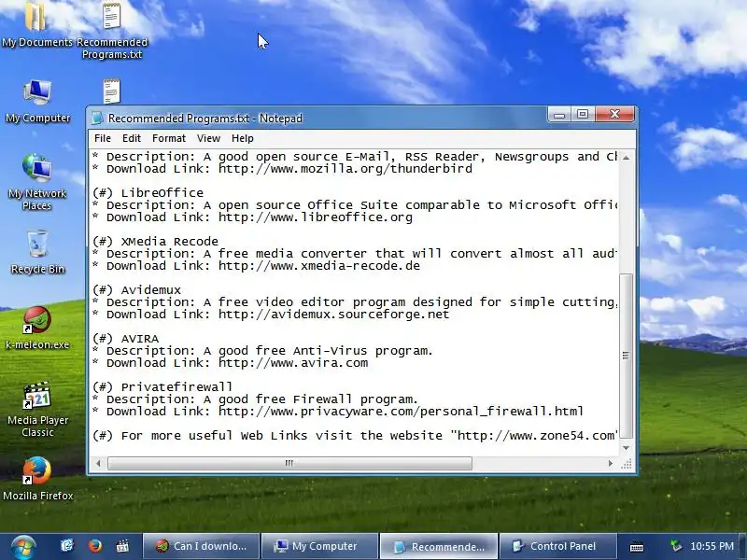Close the Notepad window
Image resolution: width=747 pixels, height=560 pixels.
coord(614,114)
